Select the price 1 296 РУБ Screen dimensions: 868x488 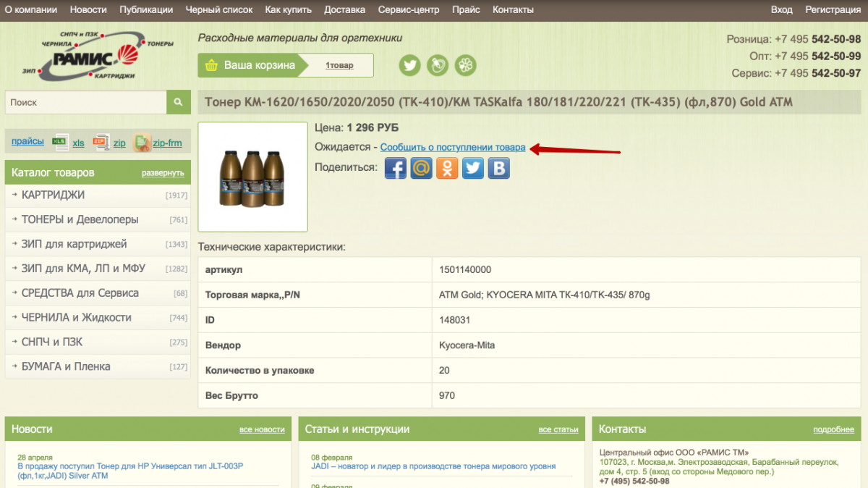(373, 128)
